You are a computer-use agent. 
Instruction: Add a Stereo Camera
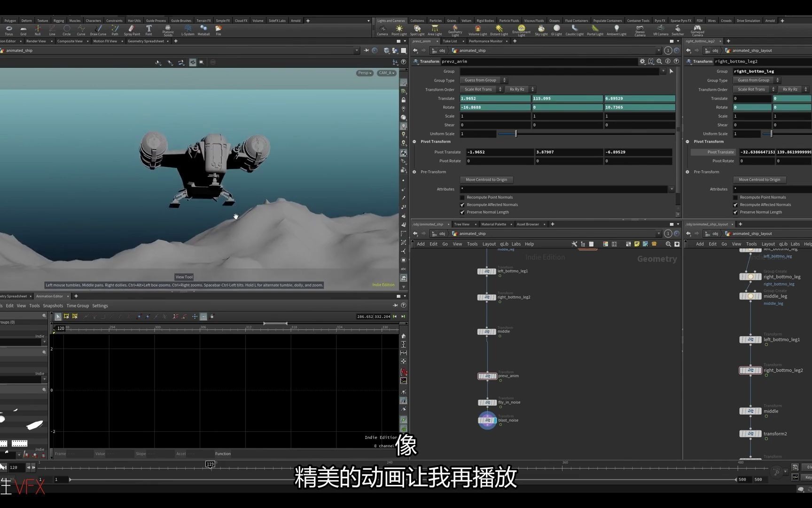[x=640, y=31]
